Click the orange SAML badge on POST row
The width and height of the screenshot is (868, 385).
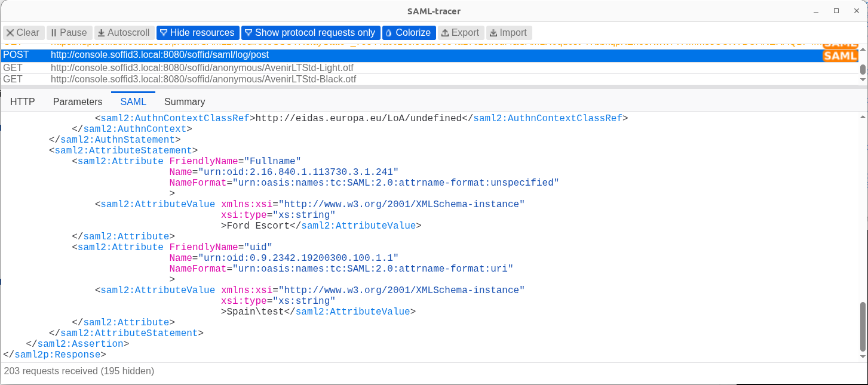[x=840, y=56]
